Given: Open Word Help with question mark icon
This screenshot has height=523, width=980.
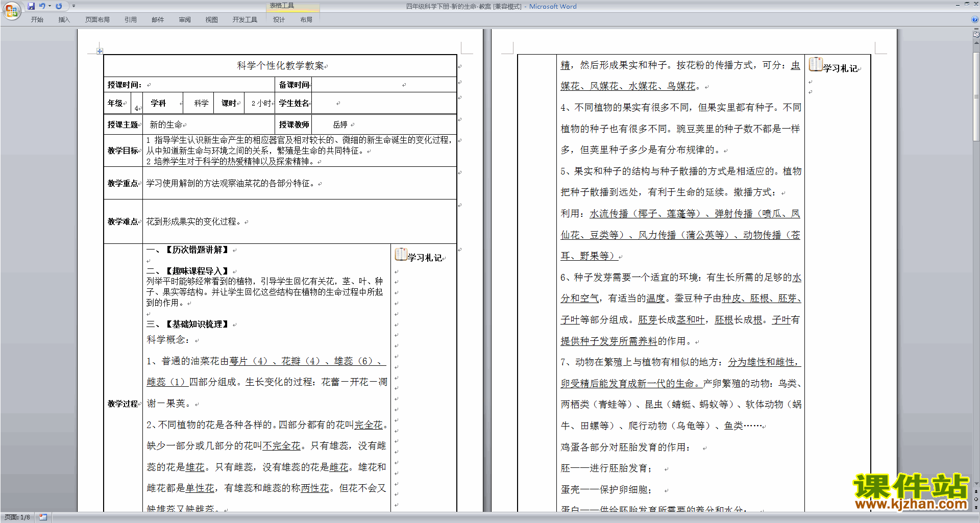Looking at the screenshot, I should (x=975, y=19).
